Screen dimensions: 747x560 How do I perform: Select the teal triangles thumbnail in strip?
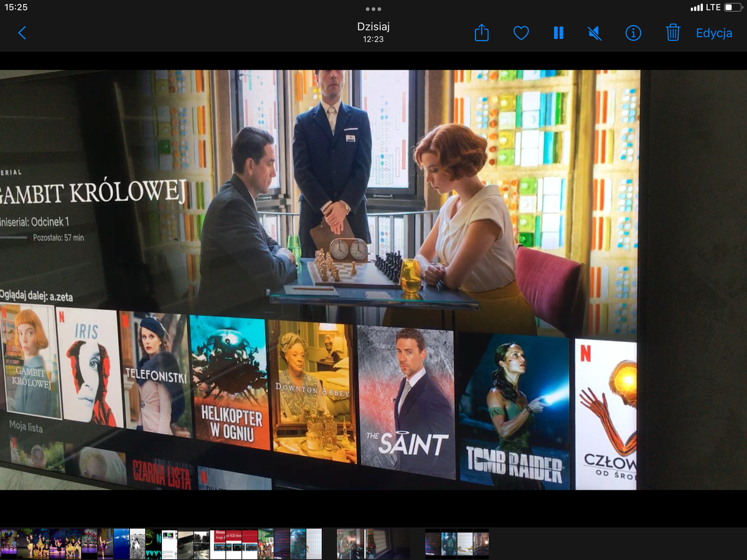(154, 544)
